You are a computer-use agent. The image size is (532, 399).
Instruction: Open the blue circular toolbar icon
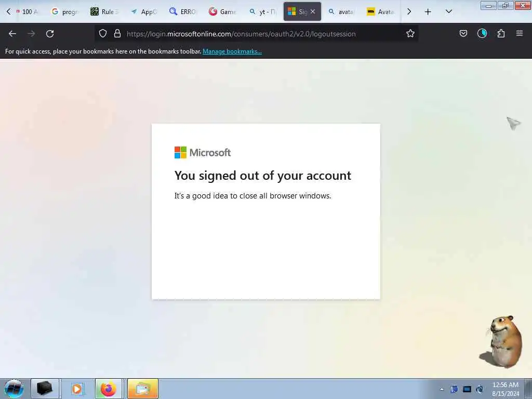coord(482,34)
